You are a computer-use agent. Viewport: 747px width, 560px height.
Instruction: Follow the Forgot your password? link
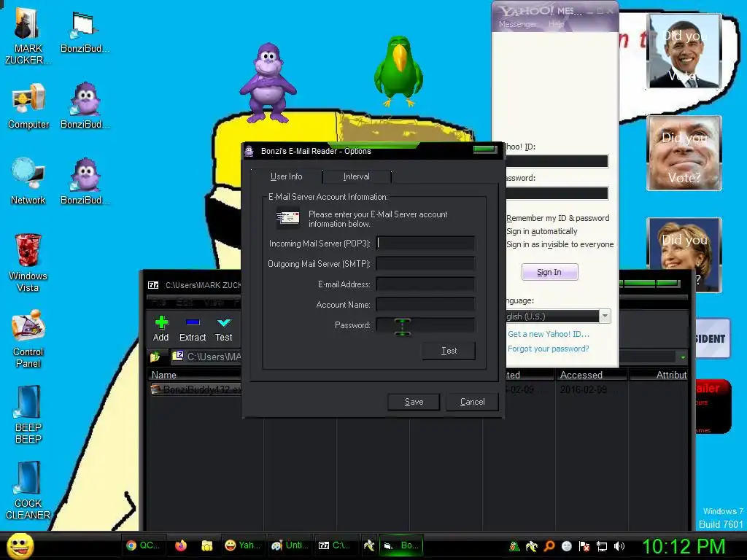pyautogui.click(x=549, y=349)
